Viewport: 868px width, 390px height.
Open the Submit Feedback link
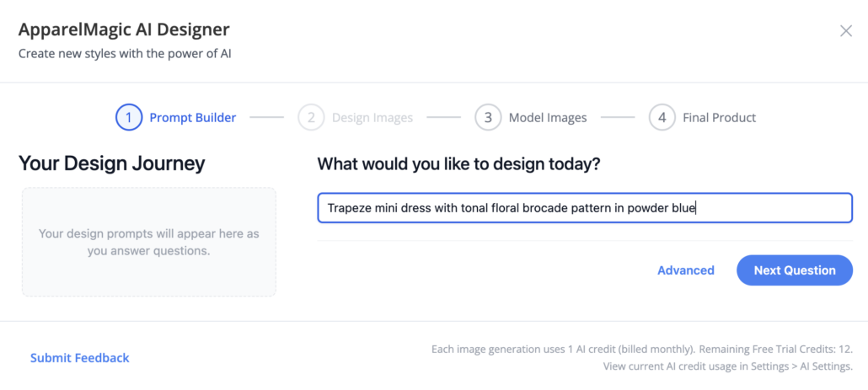[80, 358]
